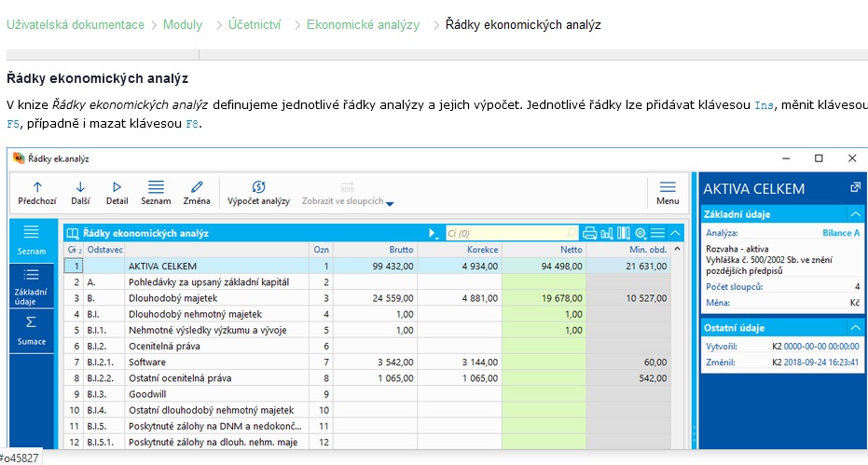Go to previous record with Předchozí

(x=37, y=193)
